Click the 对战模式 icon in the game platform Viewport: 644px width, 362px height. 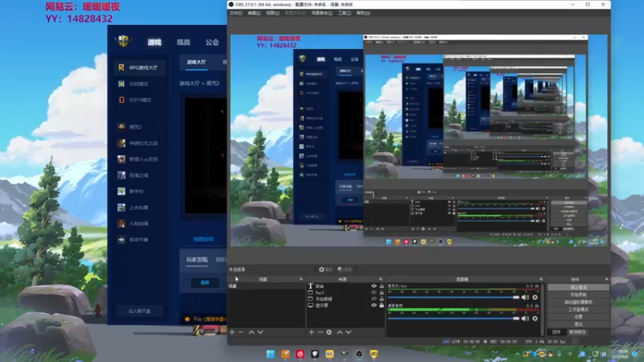122,84
